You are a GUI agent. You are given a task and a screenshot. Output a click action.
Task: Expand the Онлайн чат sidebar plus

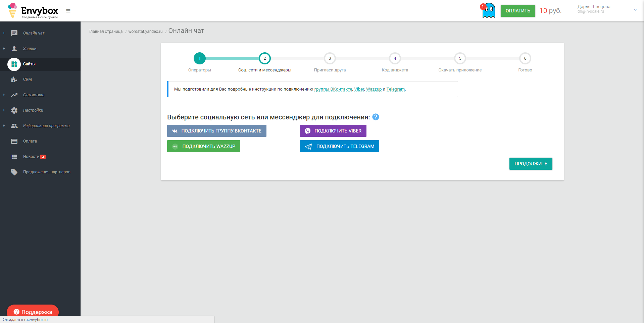pos(4,33)
